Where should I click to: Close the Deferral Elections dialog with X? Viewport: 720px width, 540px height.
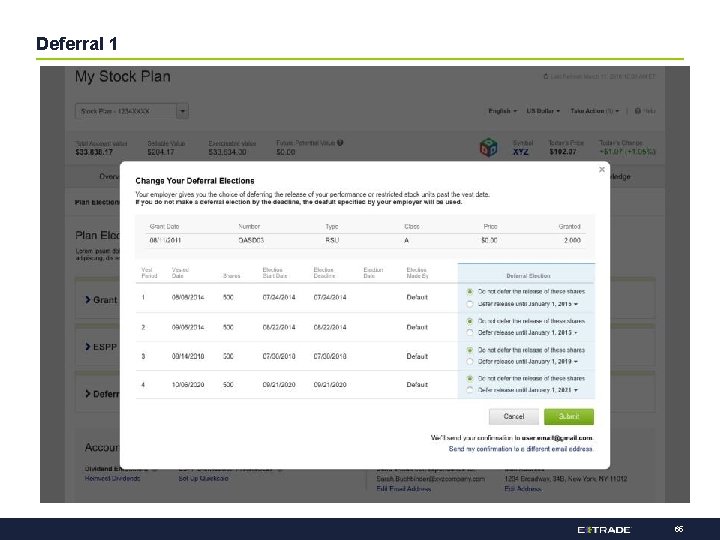tap(602, 169)
